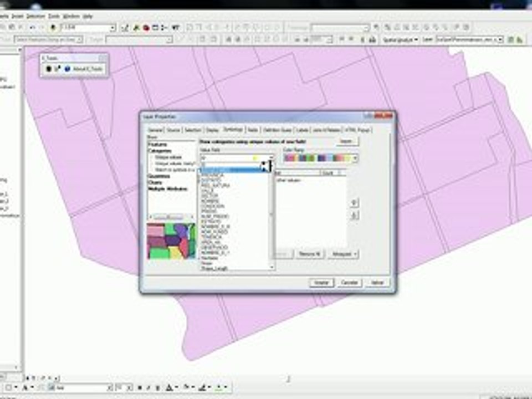Open the Advanced dropdown button
Image resolution: width=532 pixels, height=399 pixels.
coord(342,254)
